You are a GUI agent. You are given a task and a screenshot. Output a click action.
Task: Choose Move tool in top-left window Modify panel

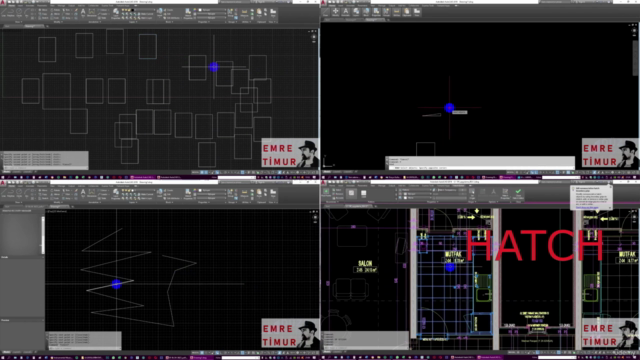click(x=44, y=10)
